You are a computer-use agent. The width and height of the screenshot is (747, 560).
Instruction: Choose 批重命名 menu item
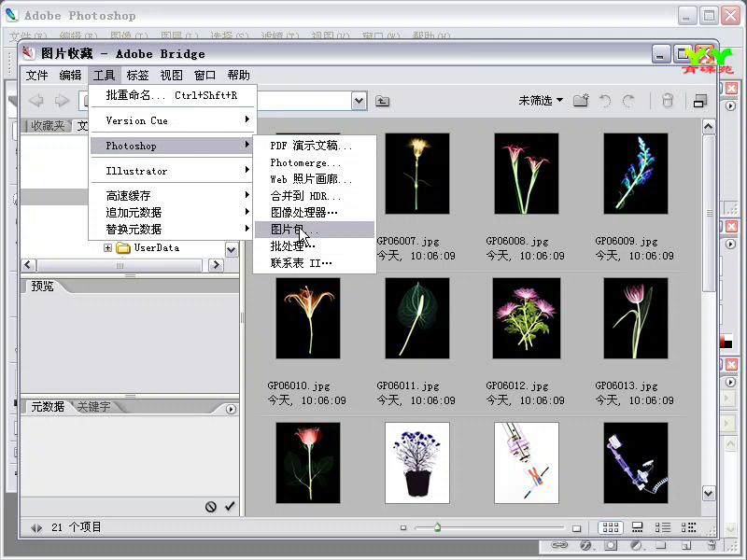pyautogui.click(x=174, y=95)
